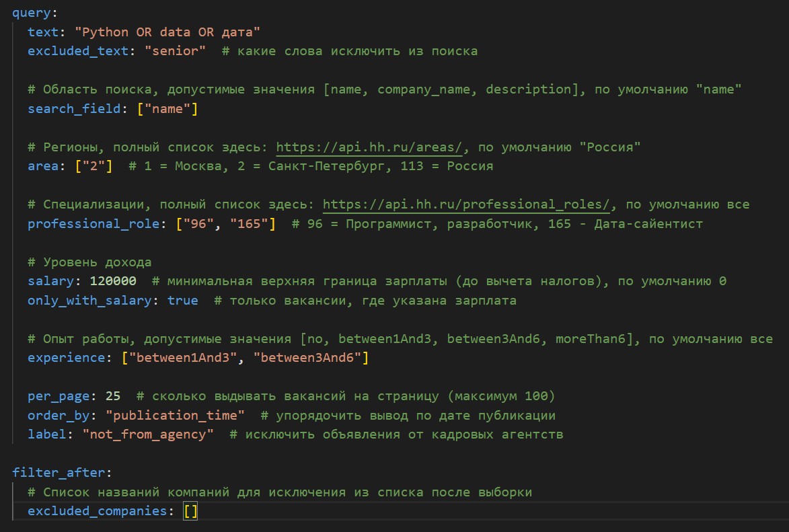This screenshot has height=532, width=789.
Task: Click the comment '# Уровень дохода'
Action: pos(89,262)
